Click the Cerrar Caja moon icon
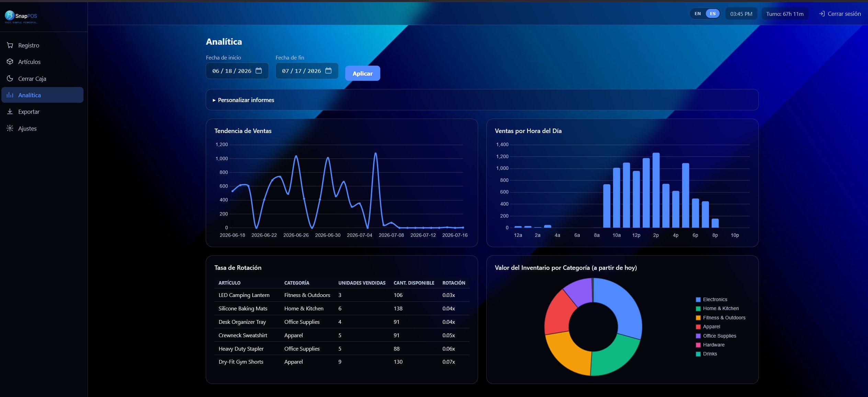The width and height of the screenshot is (868, 397). pos(10,78)
